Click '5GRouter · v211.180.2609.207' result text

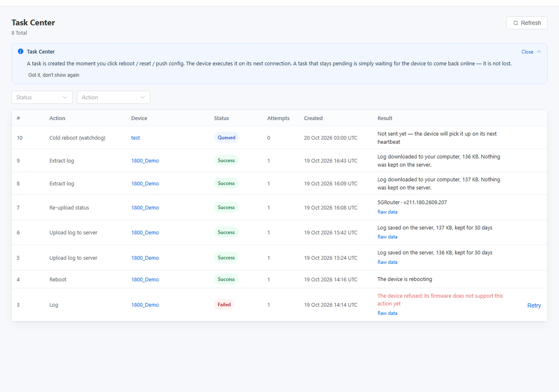point(412,202)
